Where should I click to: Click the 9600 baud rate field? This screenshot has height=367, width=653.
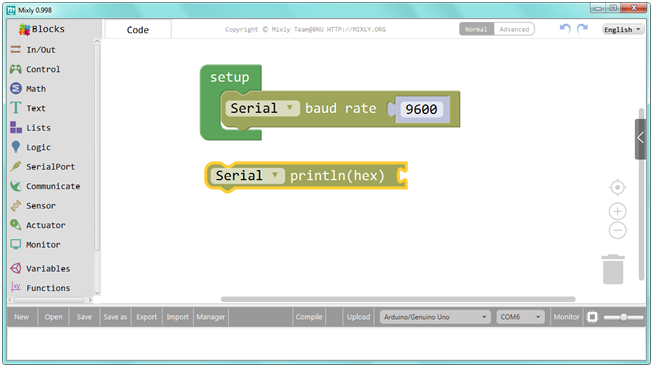[421, 109]
